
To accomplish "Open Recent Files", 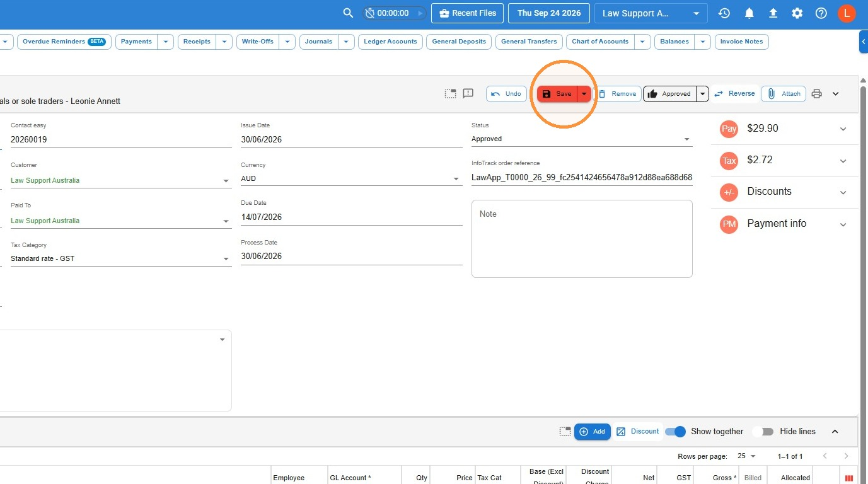I will (468, 13).
